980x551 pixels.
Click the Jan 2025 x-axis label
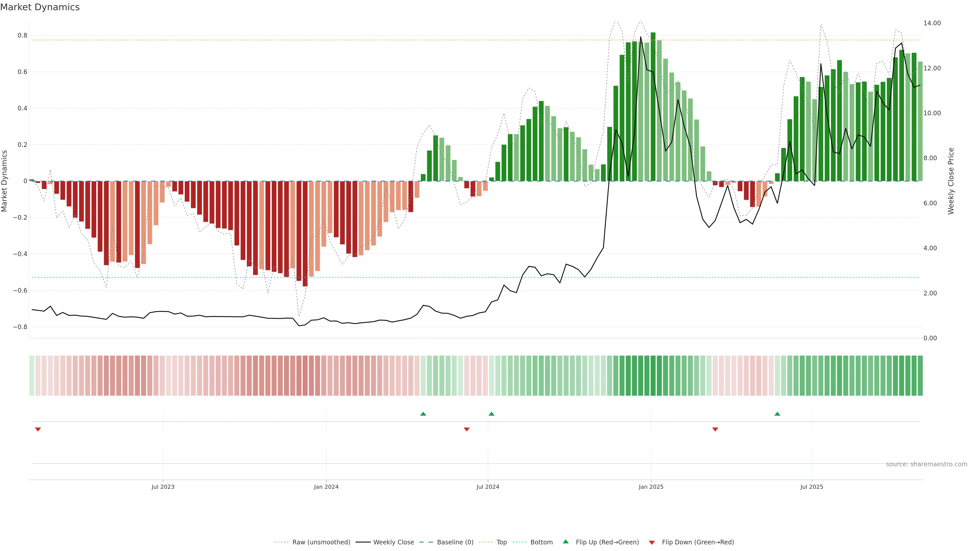(x=651, y=487)
